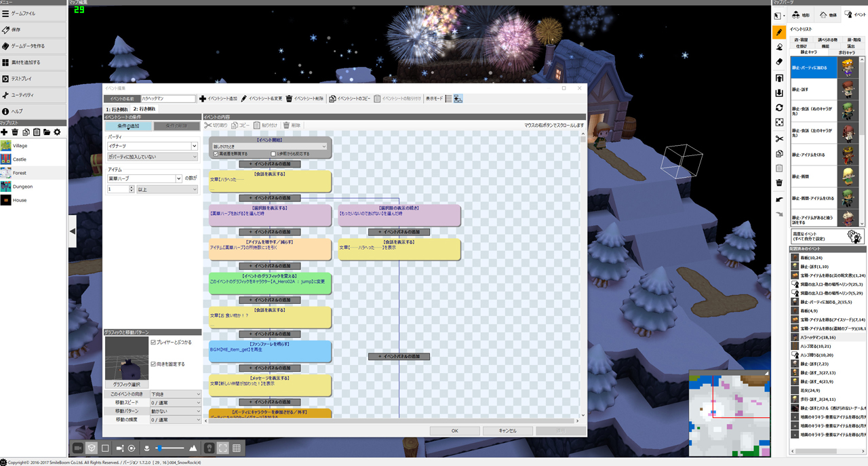Click the fullscreen frame icon on the view bar

(x=223, y=448)
